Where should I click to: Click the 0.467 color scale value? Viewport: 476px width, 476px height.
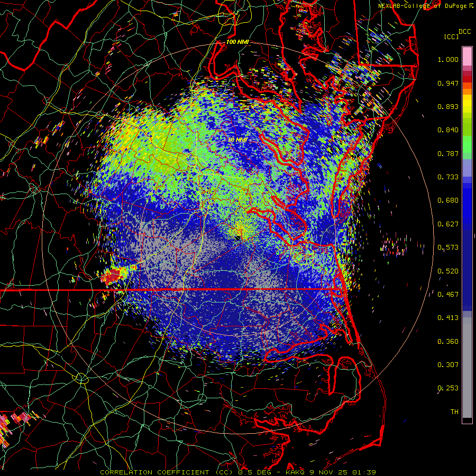448,295
